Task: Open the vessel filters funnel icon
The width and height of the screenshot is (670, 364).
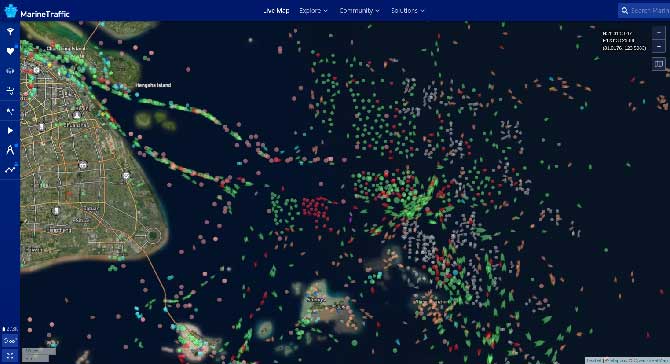Action: point(10,31)
